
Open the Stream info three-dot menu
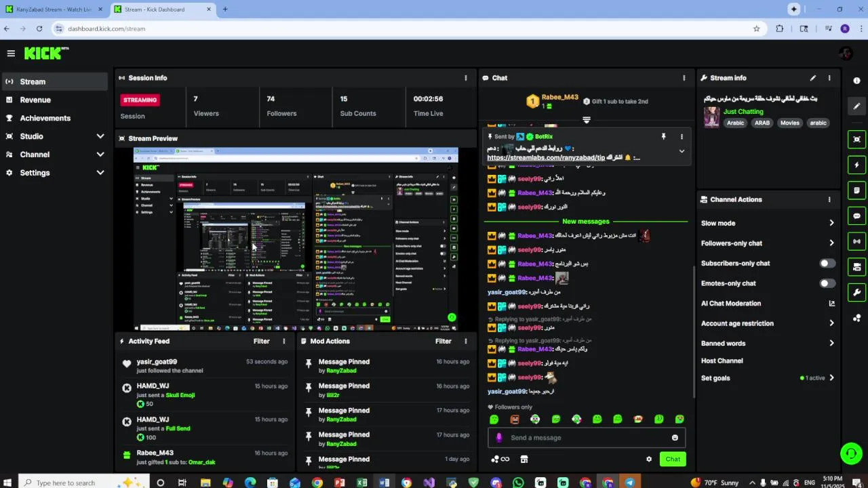[x=829, y=78]
